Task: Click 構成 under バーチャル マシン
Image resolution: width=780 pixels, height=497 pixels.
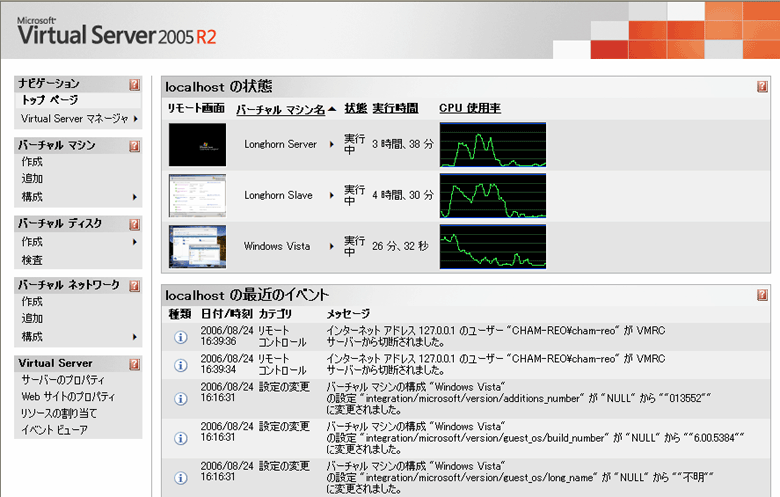Action: click(x=32, y=197)
